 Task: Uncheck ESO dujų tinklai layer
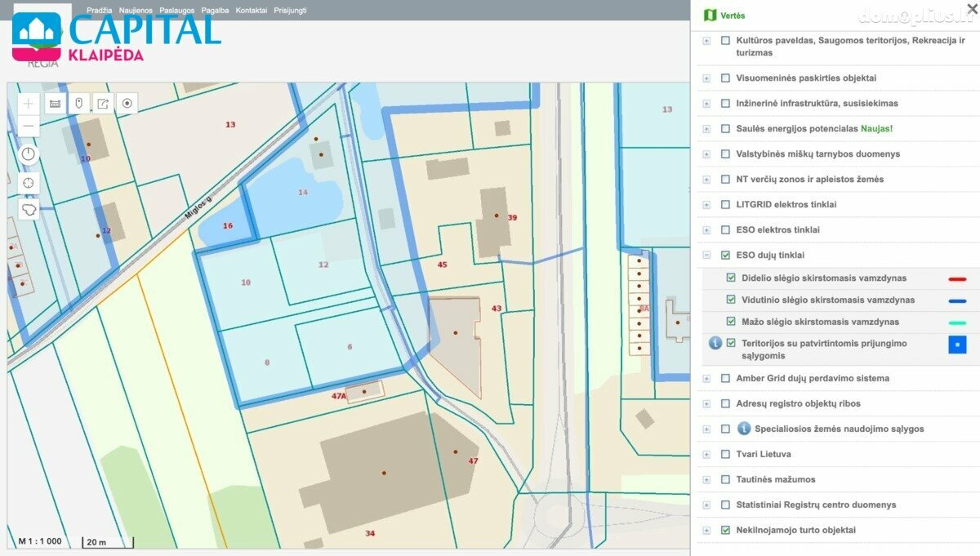[725, 256]
